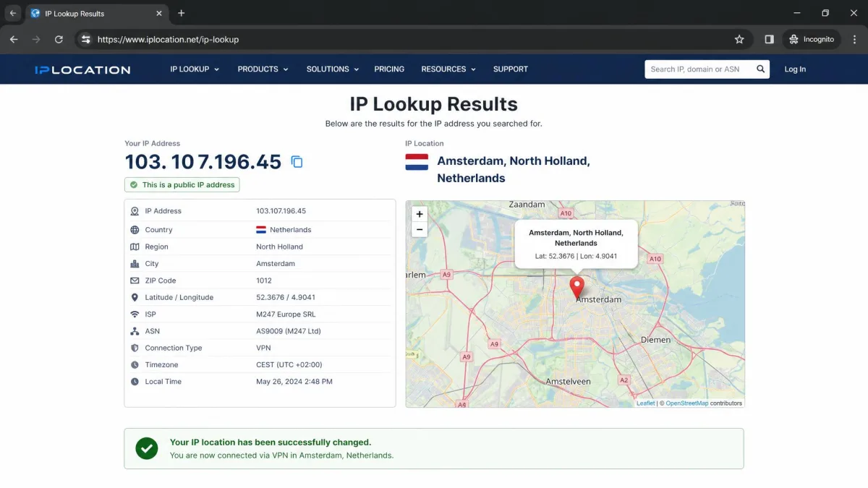Viewport: 868px width, 488px height.
Task: Expand the SOLUTIONS menu
Action: (x=333, y=69)
